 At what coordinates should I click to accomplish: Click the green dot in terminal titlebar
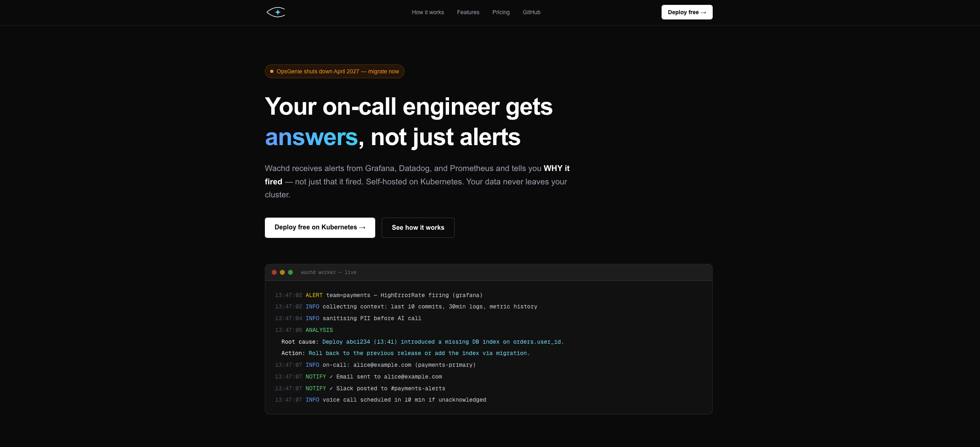pos(290,272)
